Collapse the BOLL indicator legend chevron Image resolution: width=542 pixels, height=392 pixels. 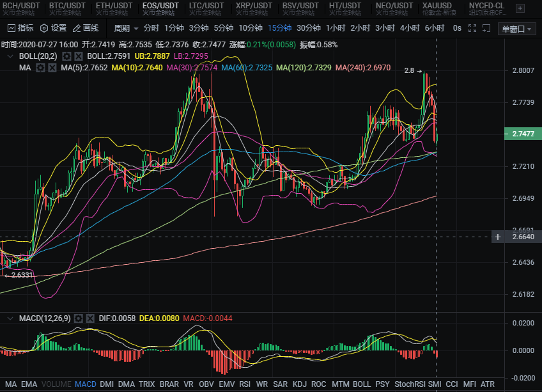click(10, 56)
